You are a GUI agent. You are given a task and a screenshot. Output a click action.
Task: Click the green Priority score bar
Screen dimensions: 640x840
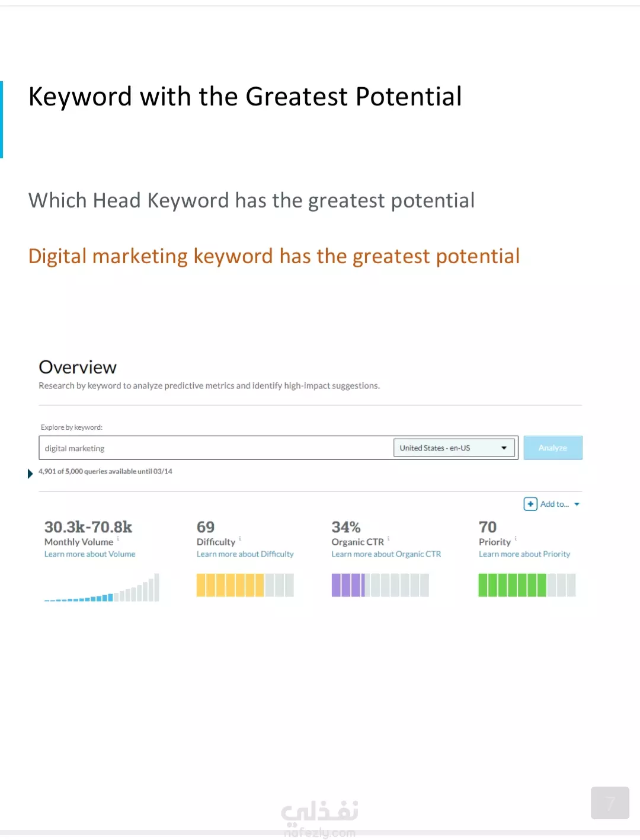(527, 585)
